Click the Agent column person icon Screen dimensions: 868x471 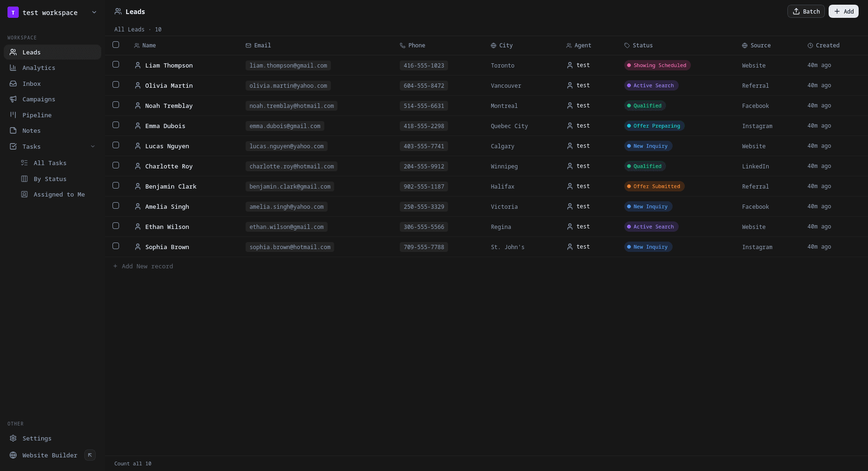tap(569, 46)
